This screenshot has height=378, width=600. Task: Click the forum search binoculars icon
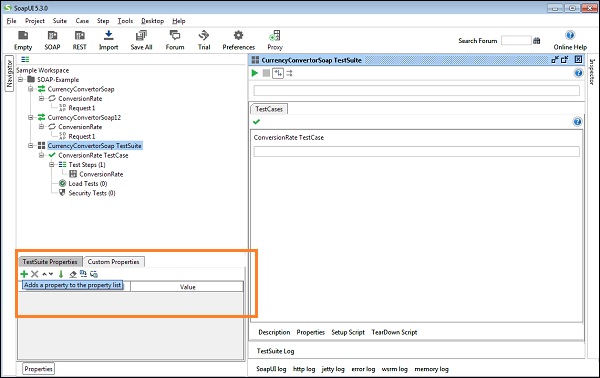pyautogui.click(x=537, y=41)
